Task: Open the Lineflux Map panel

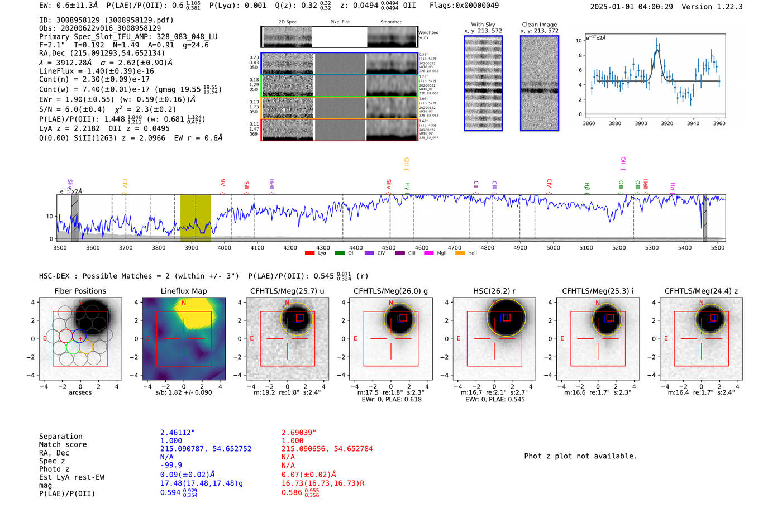Action: click(184, 338)
